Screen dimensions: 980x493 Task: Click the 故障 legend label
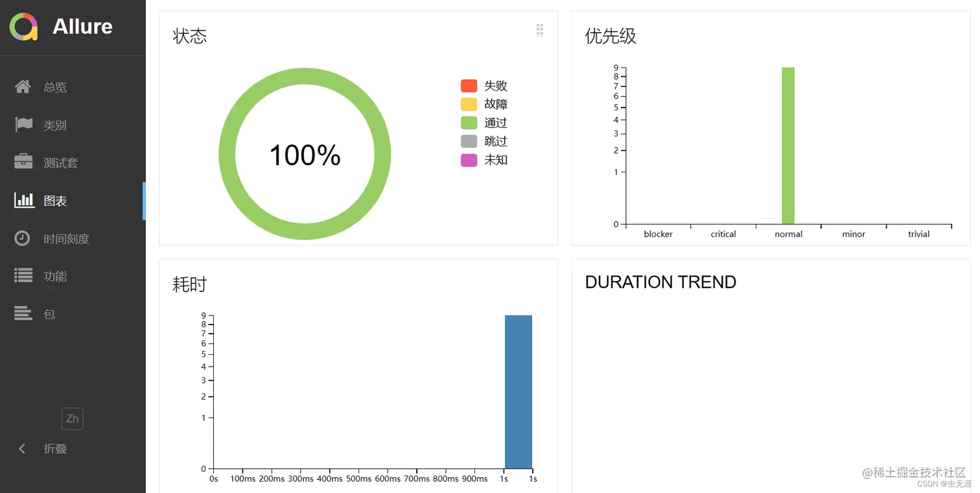(496, 104)
